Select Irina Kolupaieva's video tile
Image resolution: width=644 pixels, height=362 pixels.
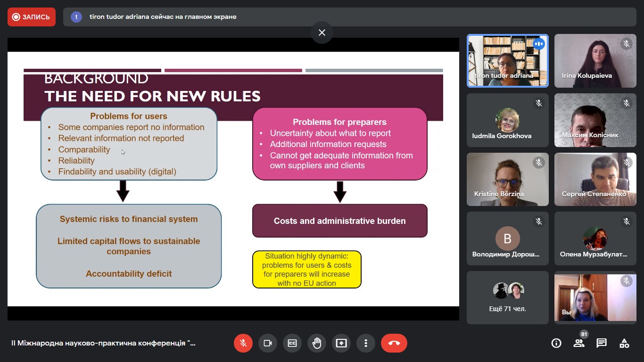(595, 61)
